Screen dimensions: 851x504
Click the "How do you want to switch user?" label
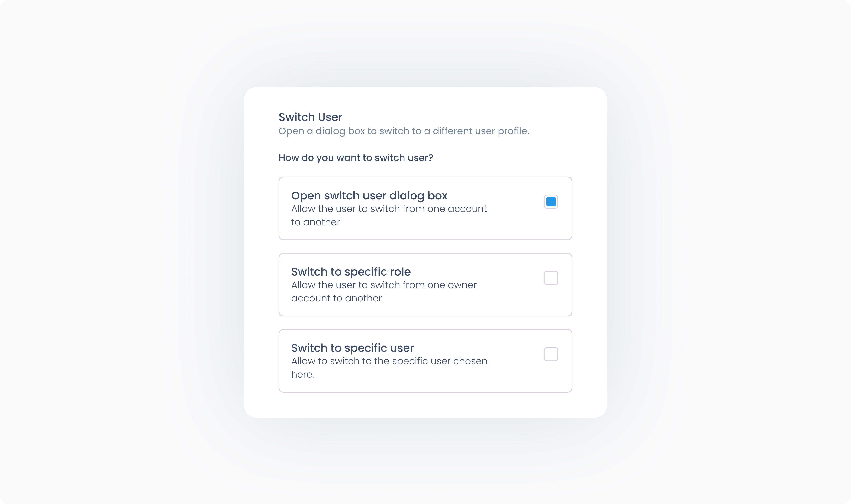click(356, 158)
